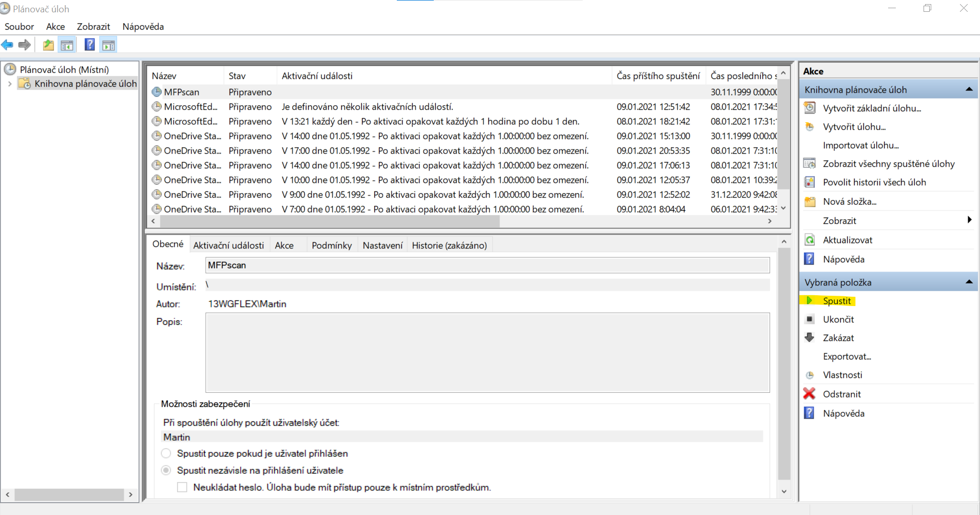Select 'Spustit pouze pokud je uživatel přihlášen' radio

166,453
